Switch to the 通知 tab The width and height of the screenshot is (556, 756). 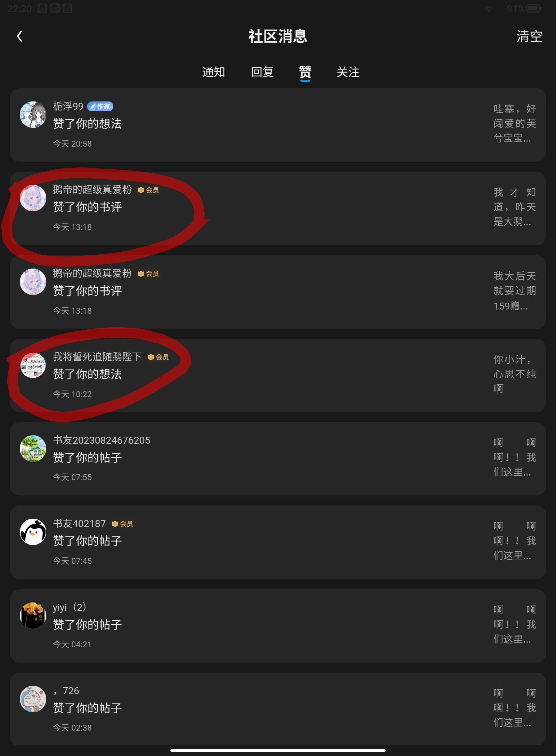tap(214, 72)
